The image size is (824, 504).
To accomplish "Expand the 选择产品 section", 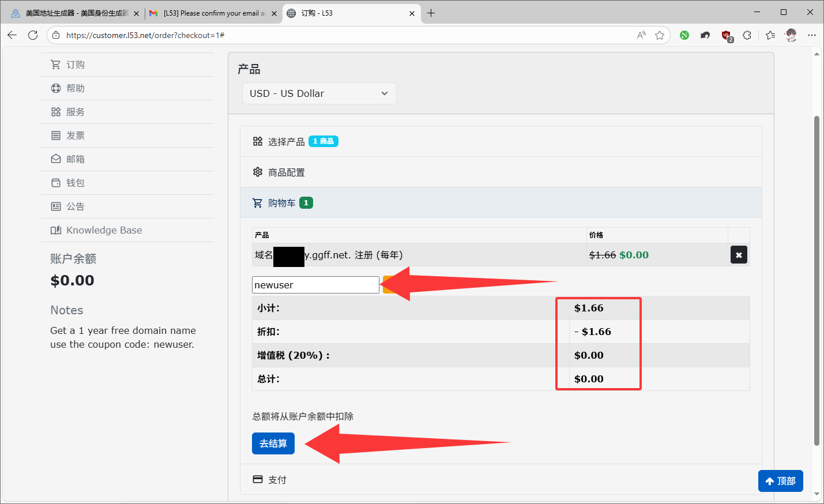I will coord(286,141).
